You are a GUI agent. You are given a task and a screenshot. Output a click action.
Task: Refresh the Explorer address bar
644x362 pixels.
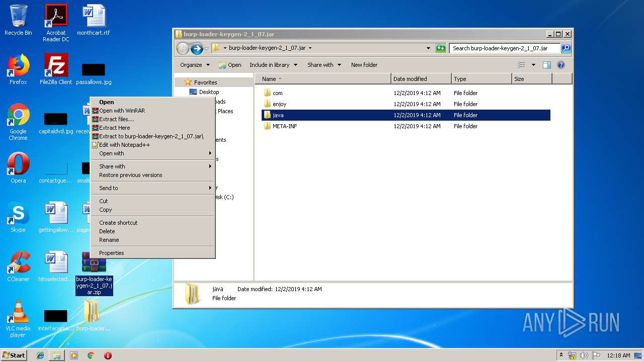point(441,48)
